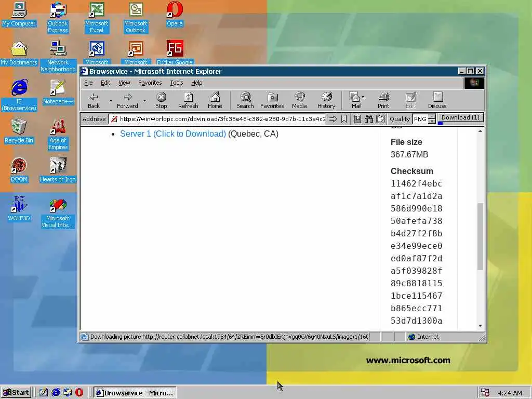
Task: Open the Forward history dropdown arrow
Action: pos(144,101)
